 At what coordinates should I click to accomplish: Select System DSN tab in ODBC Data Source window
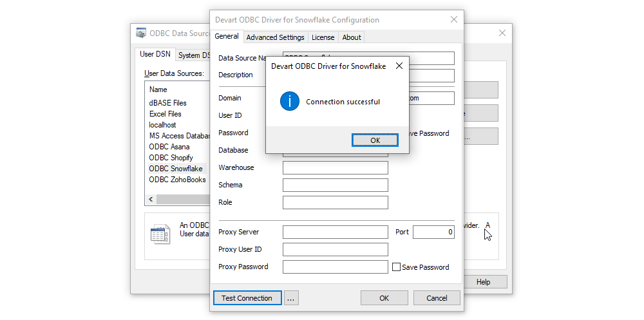coord(193,55)
